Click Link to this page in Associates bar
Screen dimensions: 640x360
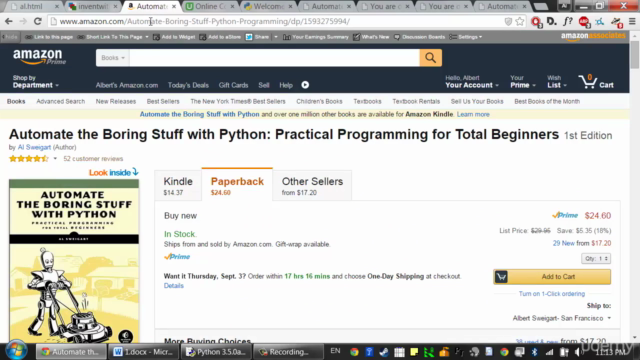tap(49, 37)
